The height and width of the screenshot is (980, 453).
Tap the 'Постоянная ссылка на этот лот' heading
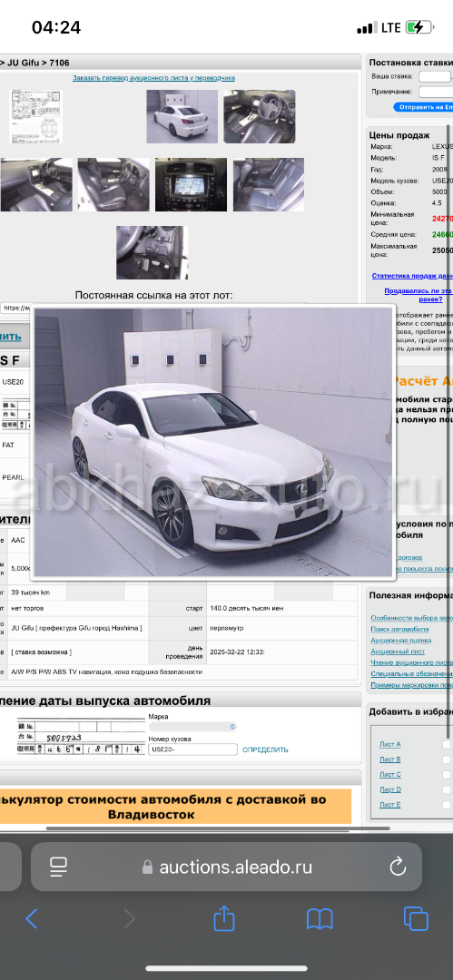[x=154, y=295]
